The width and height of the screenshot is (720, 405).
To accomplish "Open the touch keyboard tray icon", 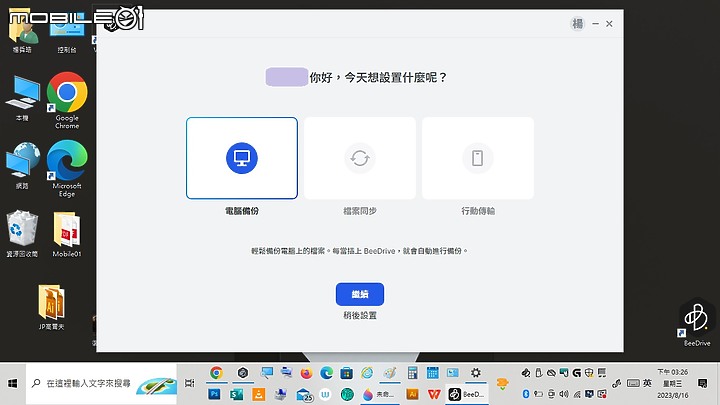I will tap(633, 383).
